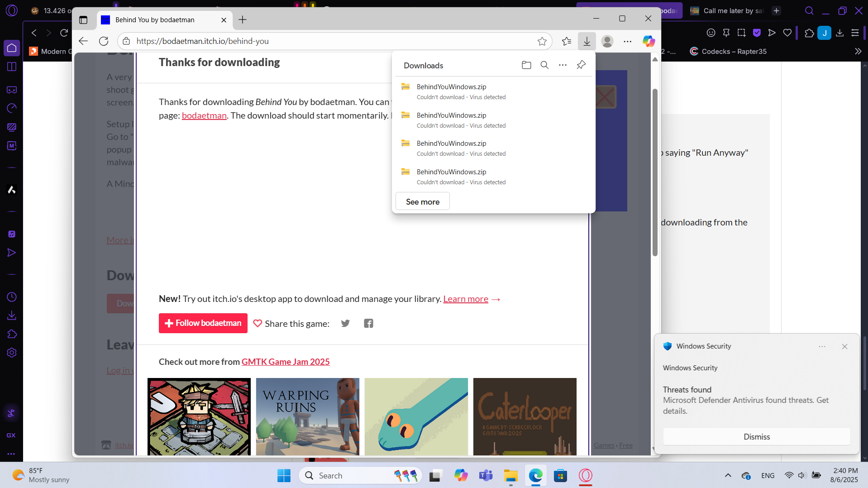The height and width of the screenshot is (488, 868).
Task: Close the Behind You tab
Action: [224, 20]
